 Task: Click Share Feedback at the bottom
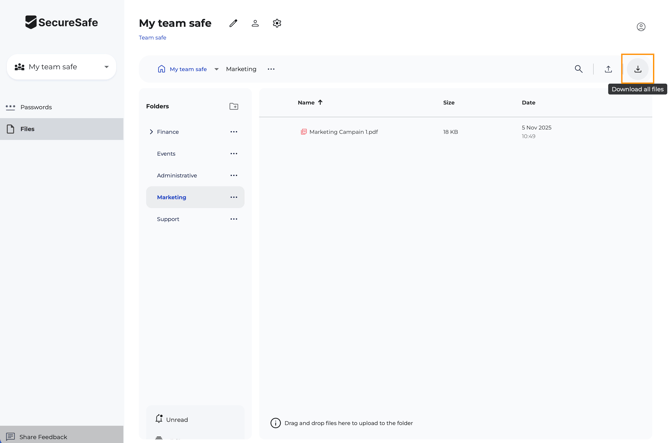point(43,437)
